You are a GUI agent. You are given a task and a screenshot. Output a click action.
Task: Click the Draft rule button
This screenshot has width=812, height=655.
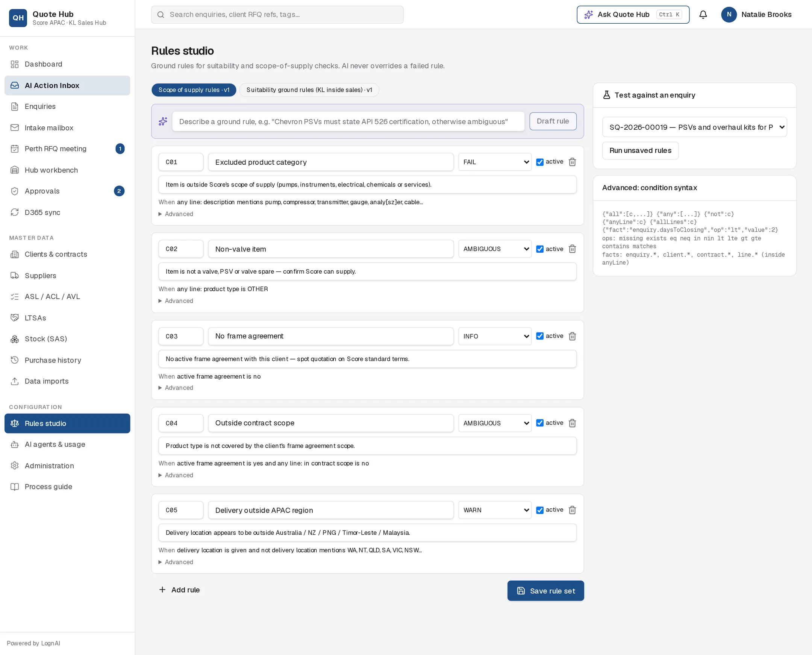click(x=553, y=121)
